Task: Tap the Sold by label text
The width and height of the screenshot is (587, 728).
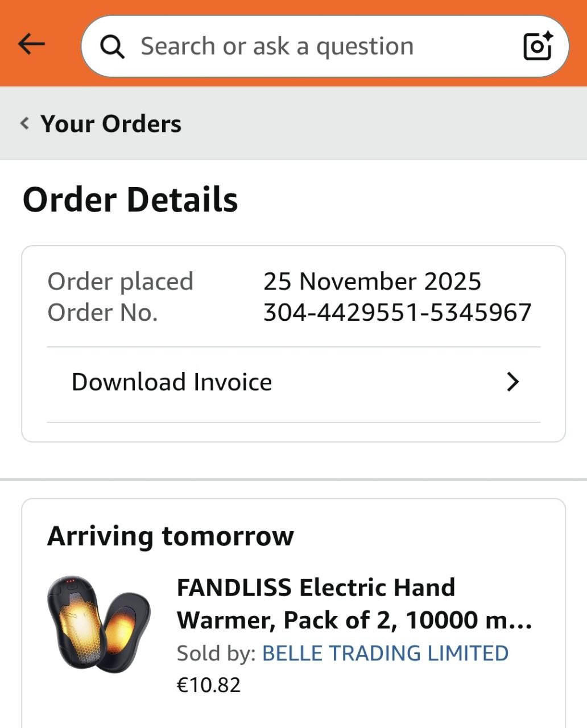Action: 216,653
